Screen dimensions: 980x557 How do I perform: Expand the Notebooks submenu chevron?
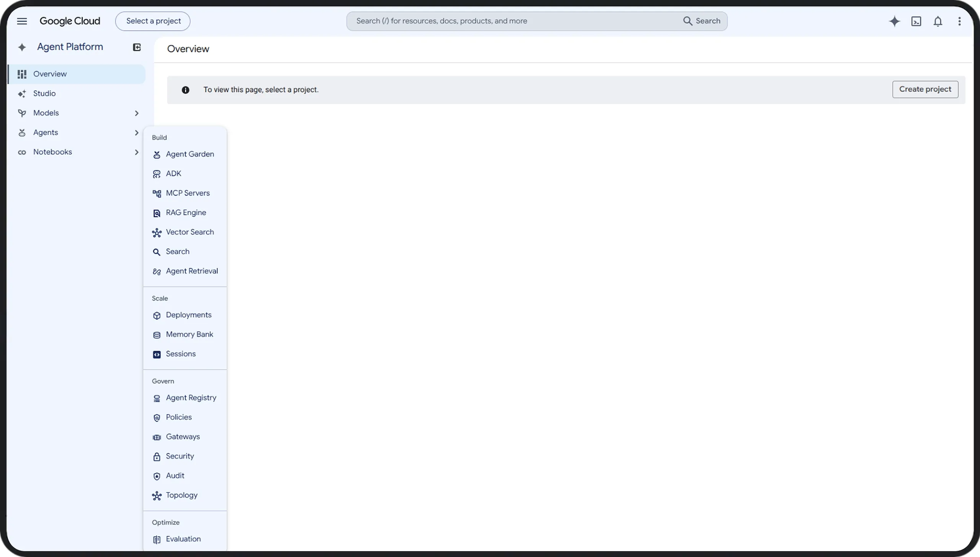137,152
